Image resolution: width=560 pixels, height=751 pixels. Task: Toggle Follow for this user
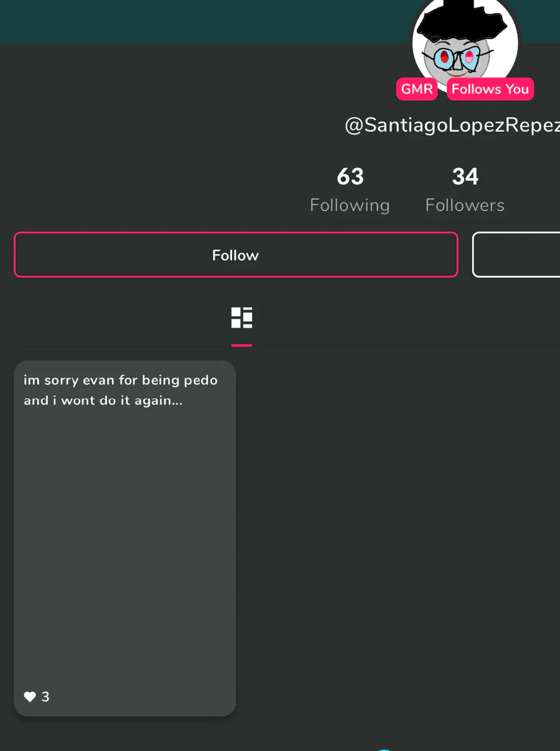pyautogui.click(x=236, y=255)
